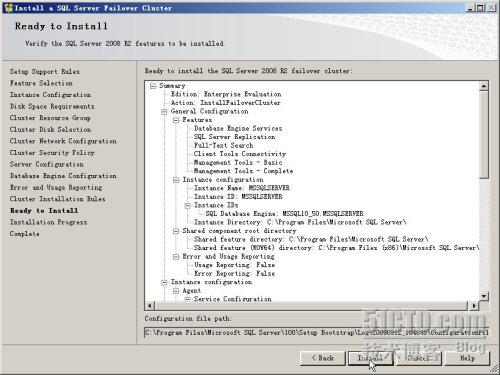The image size is (500, 375).
Task: Select the Instance Directory row
Action: [x=300, y=222]
